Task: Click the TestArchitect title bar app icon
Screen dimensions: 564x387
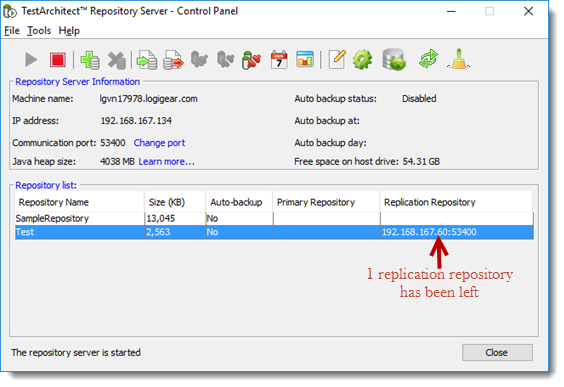Action: (x=10, y=12)
